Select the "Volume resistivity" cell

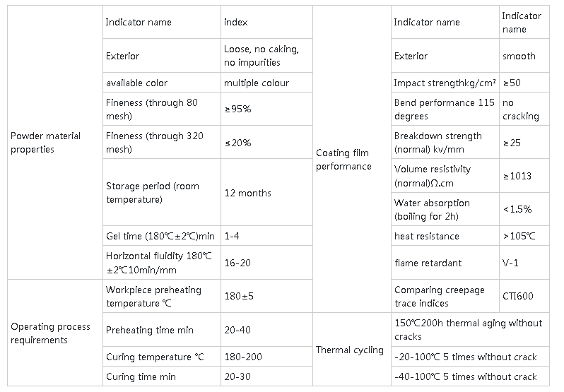tap(433, 177)
